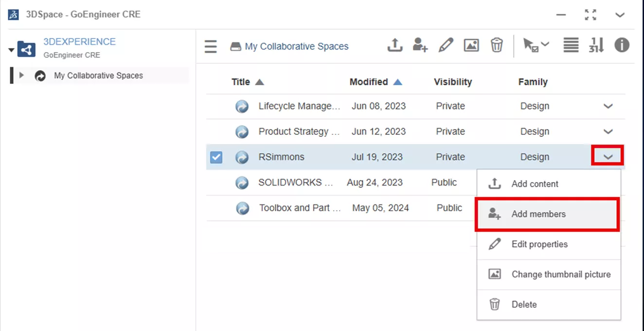
Task: Click the Add members toolbar icon
Action: point(420,45)
